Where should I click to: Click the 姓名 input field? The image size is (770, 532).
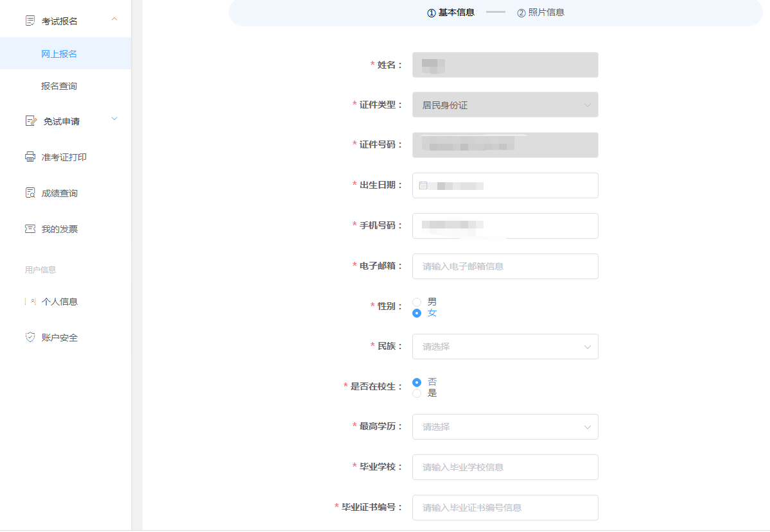point(505,65)
